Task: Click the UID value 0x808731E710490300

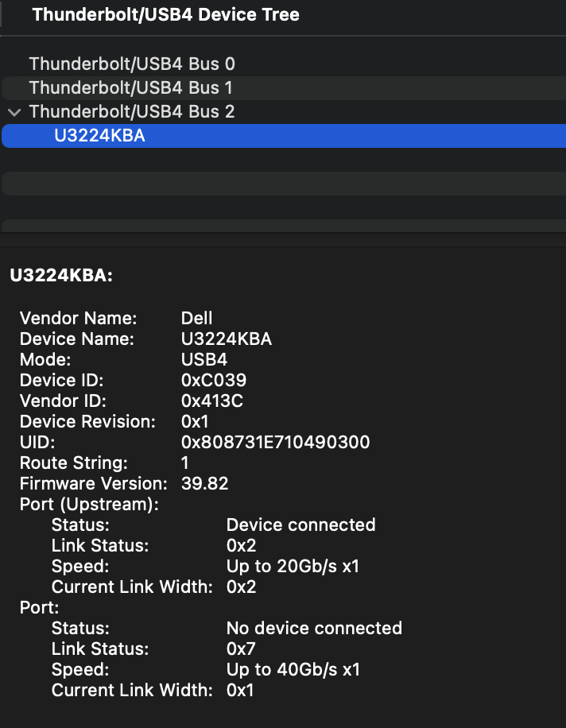Action: click(275, 442)
